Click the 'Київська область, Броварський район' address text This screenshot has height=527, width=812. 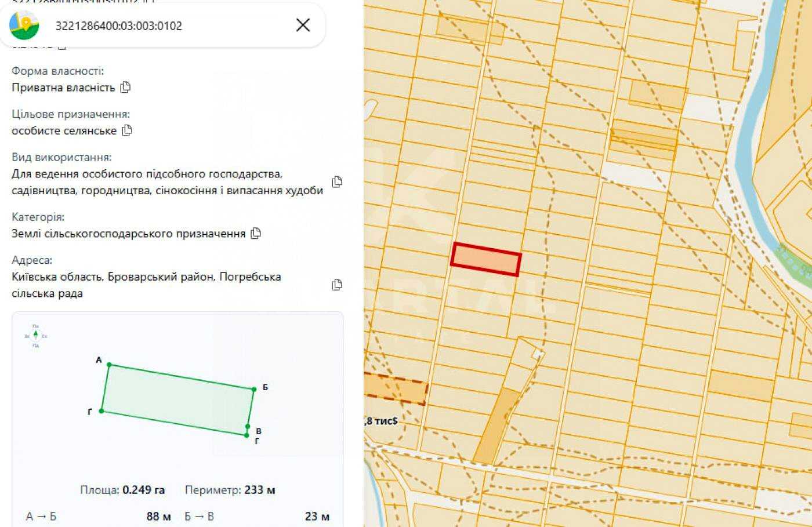click(x=146, y=285)
